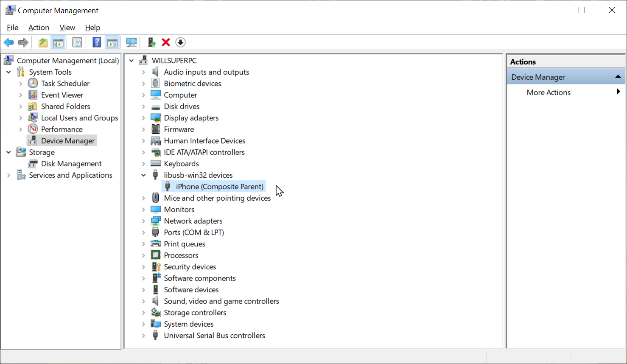627x364 pixels.
Task: Select Ports (COM & LPT) category
Action: click(x=194, y=232)
